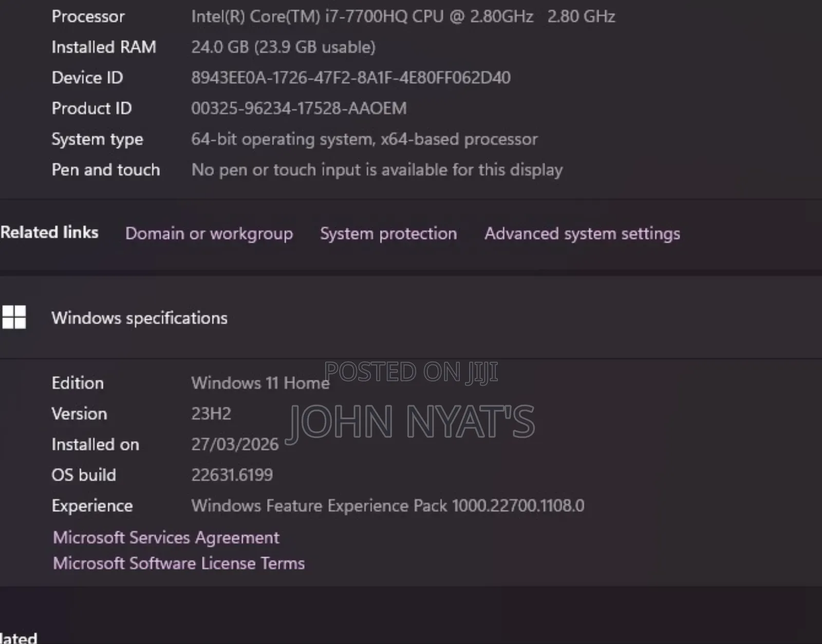Select Product ID value 00325-96234-17528-AAOEM
The image size is (822, 644).
(x=299, y=108)
